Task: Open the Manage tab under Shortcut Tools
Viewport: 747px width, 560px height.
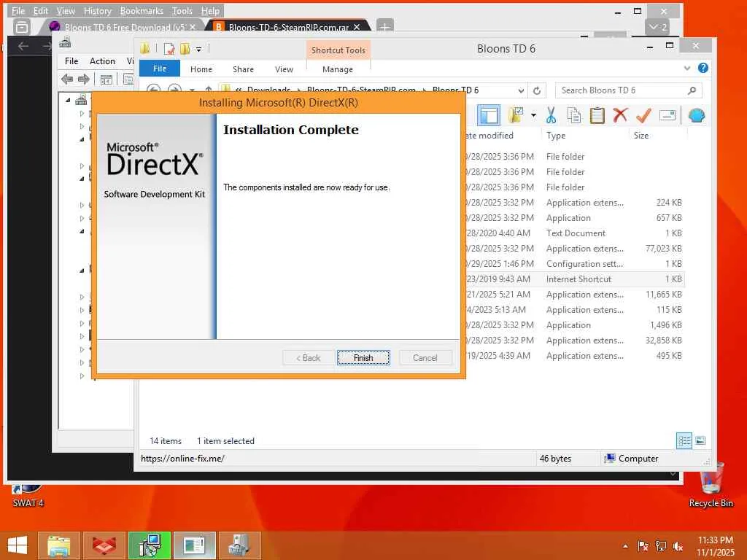Action: click(x=338, y=69)
